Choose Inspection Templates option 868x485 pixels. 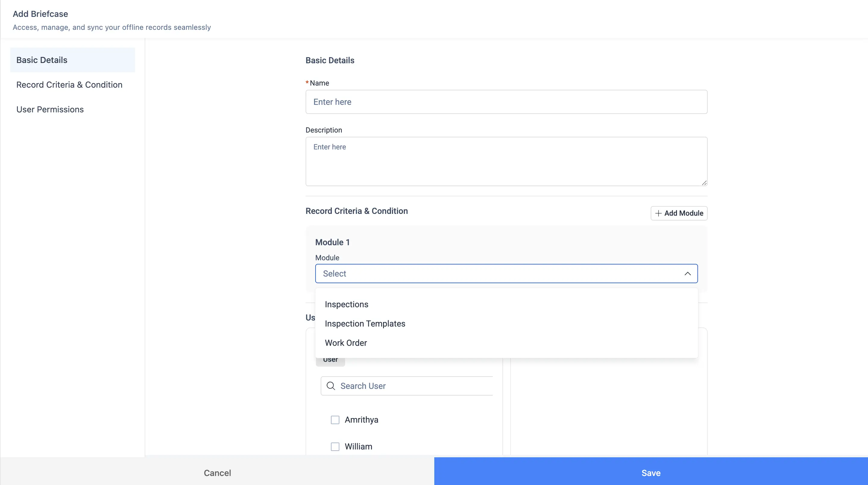(x=365, y=324)
